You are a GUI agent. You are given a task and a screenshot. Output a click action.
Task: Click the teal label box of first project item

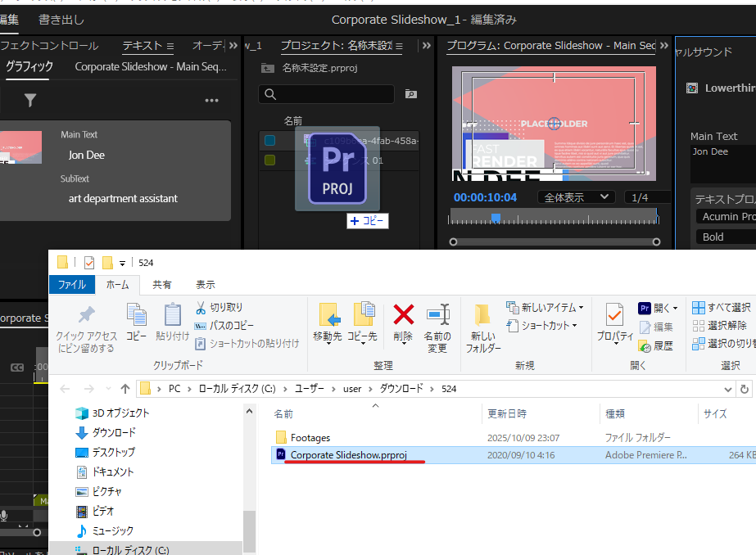coord(270,141)
